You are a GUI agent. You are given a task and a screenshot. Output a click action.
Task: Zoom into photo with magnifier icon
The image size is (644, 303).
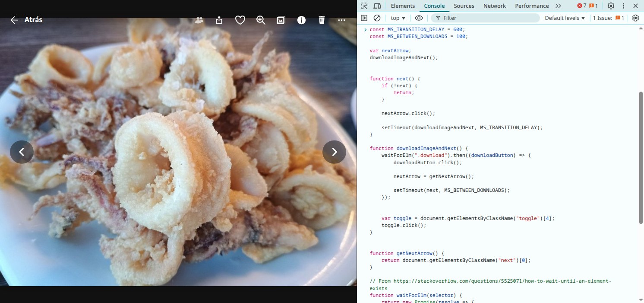tap(261, 20)
